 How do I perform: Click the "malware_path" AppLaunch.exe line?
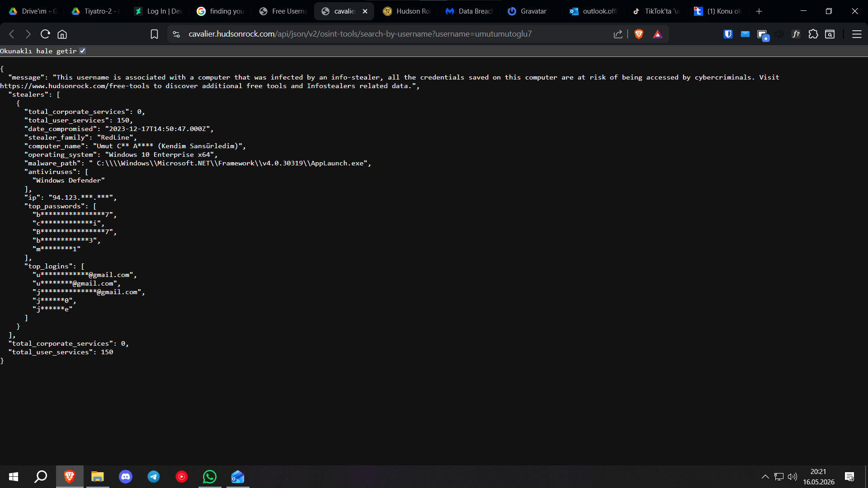point(198,163)
